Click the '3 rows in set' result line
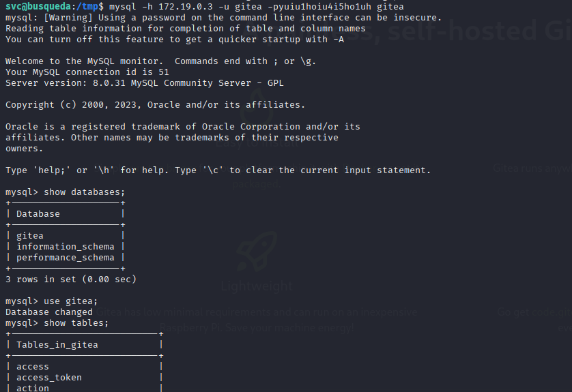 click(71, 280)
